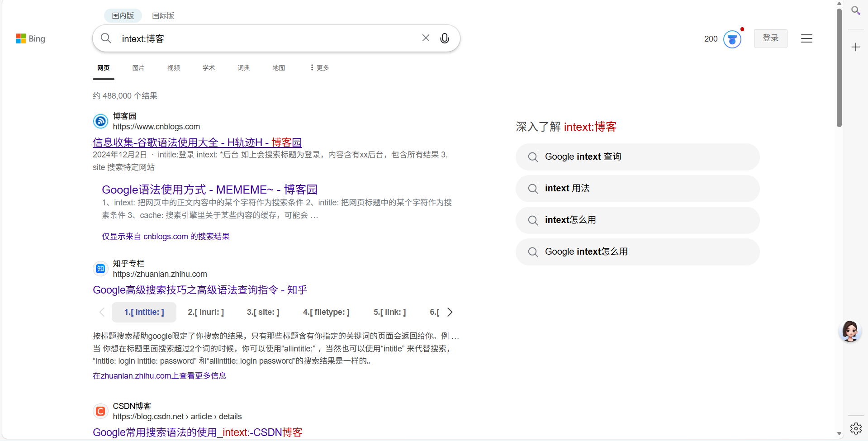Image resolution: width=868 pixels, height=441 pixels.
Task: Open '信息收集-谷歌语法使用大全' result link
Action: [x=197, y=142]
